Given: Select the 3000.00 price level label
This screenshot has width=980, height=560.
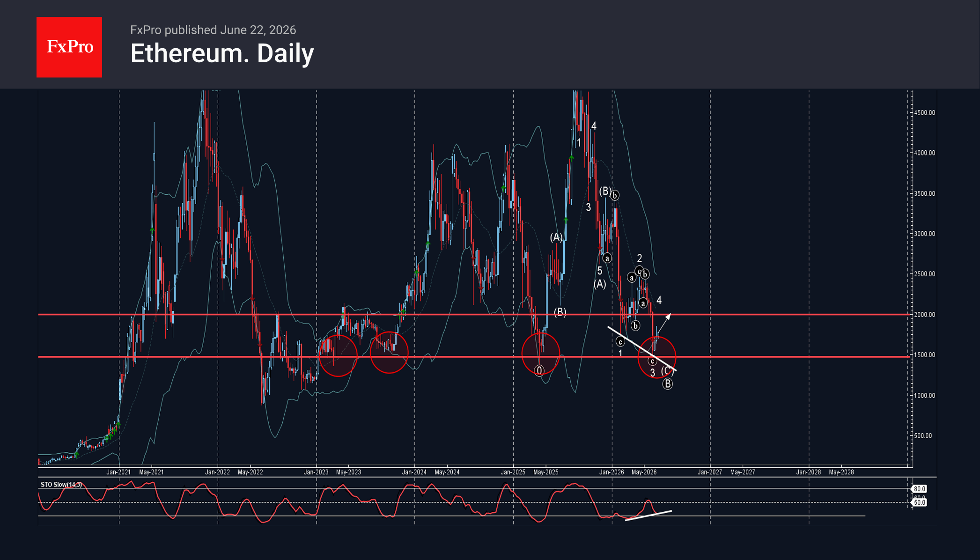Looking at the screenshot, I should (924, 234).
